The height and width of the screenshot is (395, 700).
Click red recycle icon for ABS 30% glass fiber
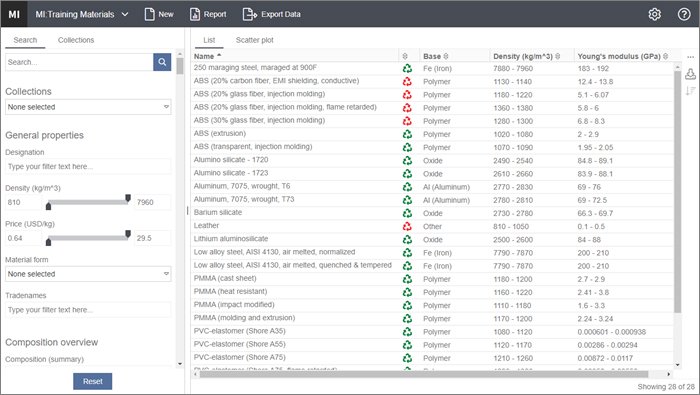coord(407,121)
